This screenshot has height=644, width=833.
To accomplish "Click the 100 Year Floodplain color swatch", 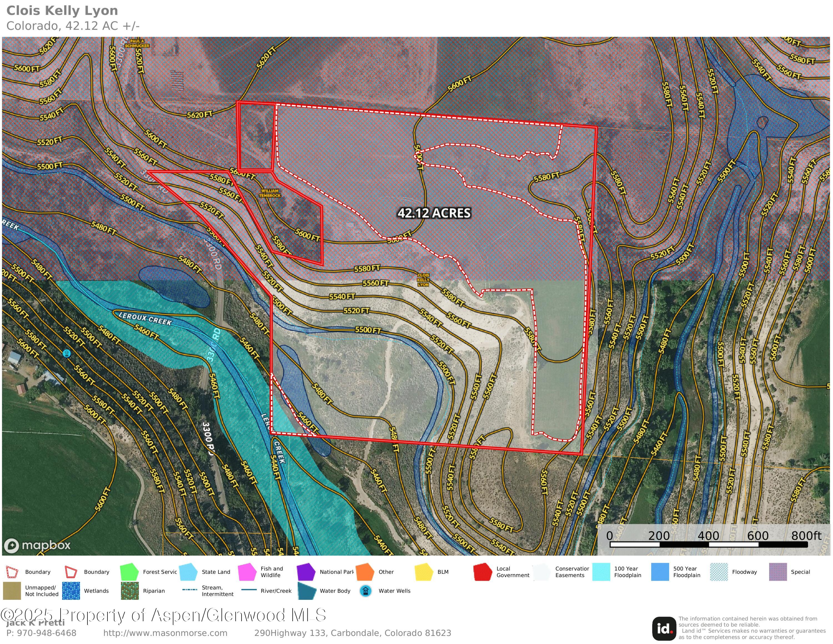I will [x=601, y=572].
